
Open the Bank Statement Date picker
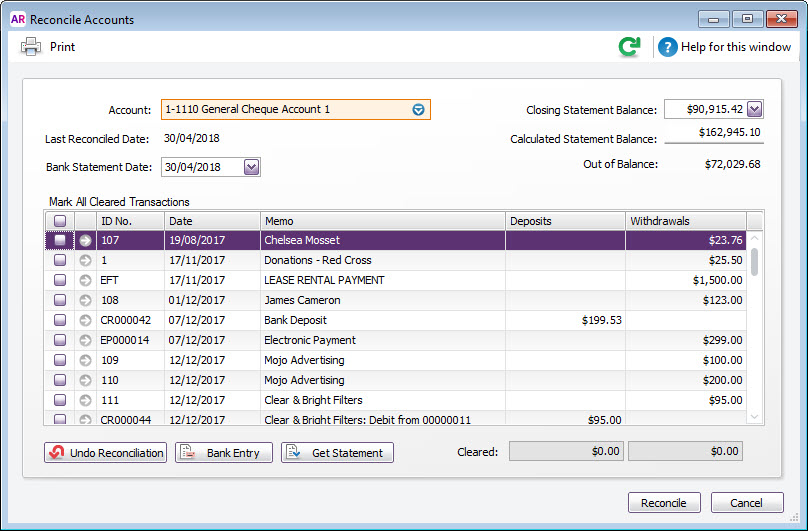[x=251, y=167]
